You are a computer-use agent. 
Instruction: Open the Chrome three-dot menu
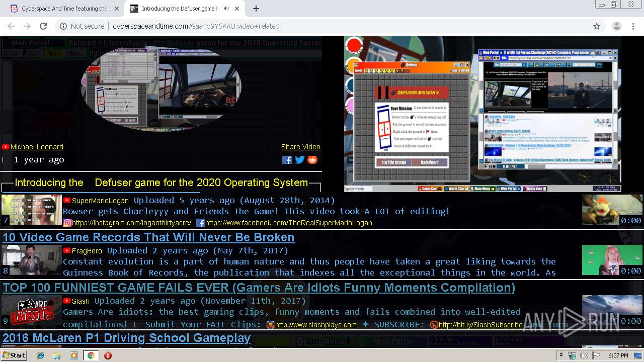pyautogui.click(x=633, y=26)
